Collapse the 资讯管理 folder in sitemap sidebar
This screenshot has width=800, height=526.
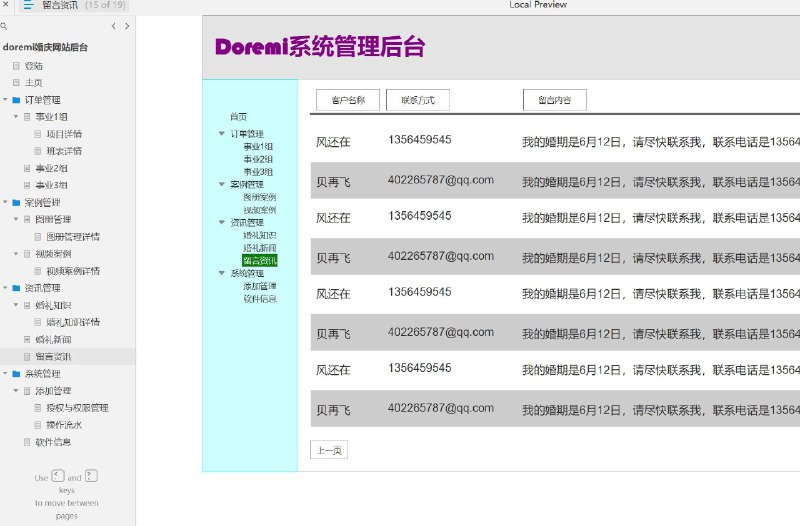pos(5,288)
